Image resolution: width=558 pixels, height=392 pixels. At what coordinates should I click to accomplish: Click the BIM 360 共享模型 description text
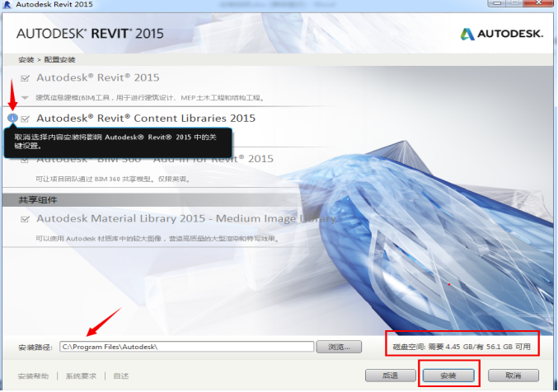(112, 179)
